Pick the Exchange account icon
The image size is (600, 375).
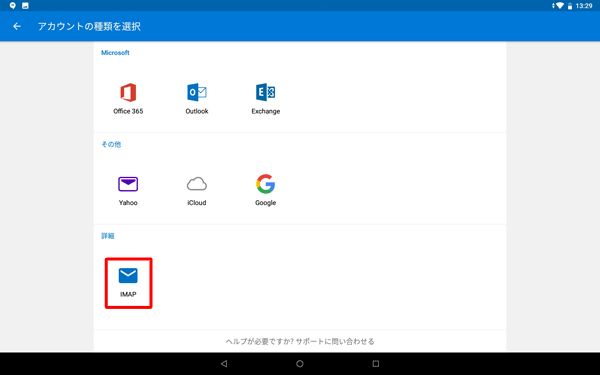[x=266, y=93]
